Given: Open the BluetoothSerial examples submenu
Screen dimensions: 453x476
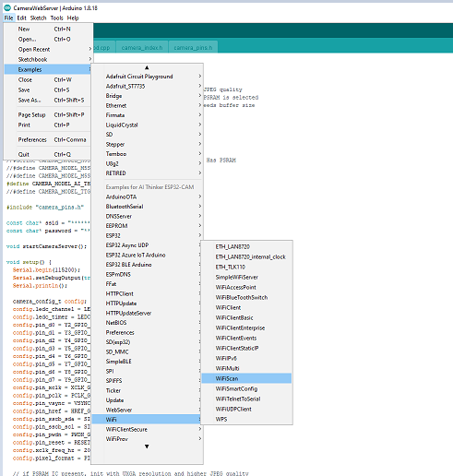Looking at the screenshot, I should (148, 207).
